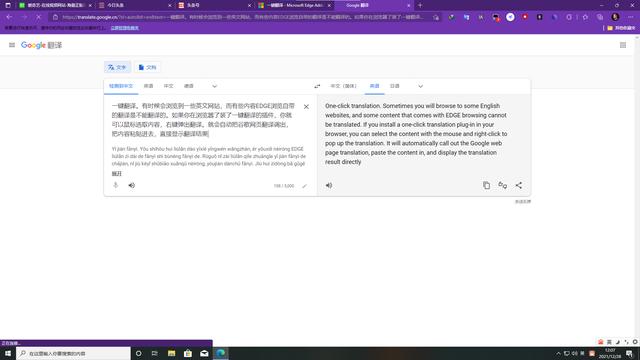Select the Documents translation mode tab
The width and height of the screenshot is (640, 360).
click(147, 67)
